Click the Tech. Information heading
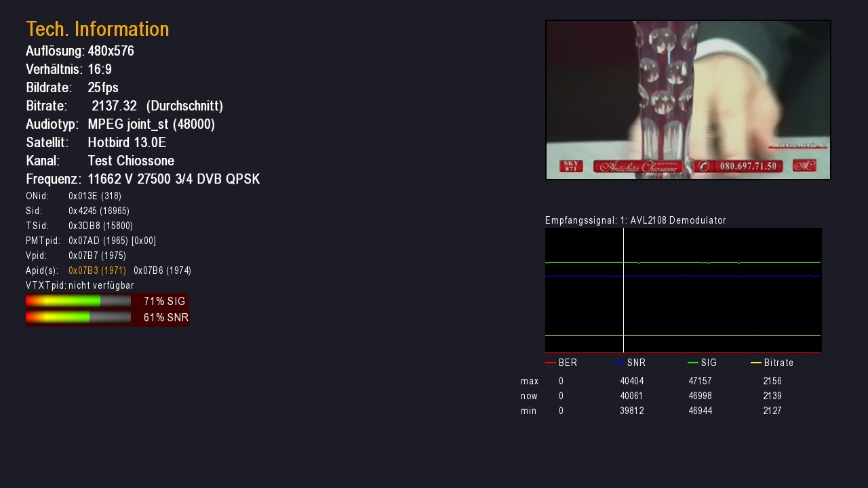This screenshot has width=868, height=488. click(x=98, y=29)
